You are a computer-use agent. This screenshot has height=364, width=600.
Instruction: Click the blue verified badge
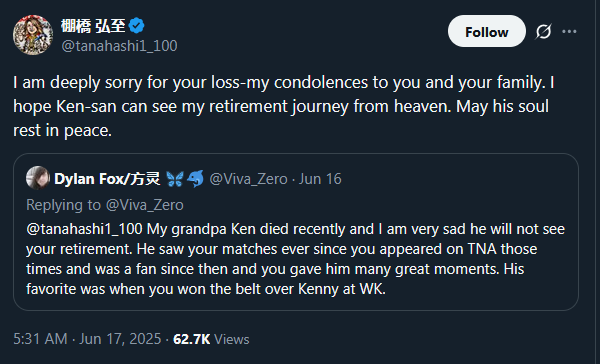click(x=136, y=26)
